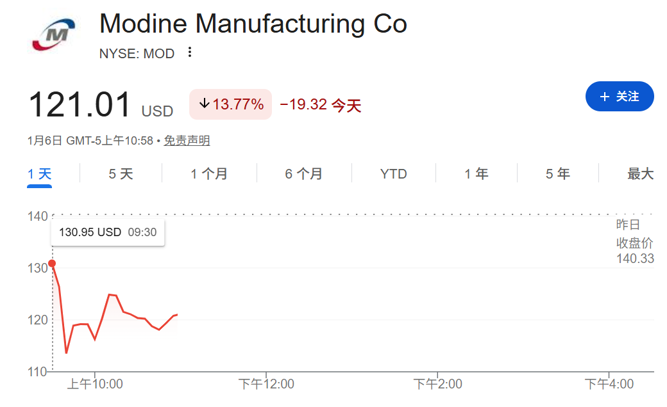
Task: Click the NYSE: MOD ticker label
Action: [138, 53]
